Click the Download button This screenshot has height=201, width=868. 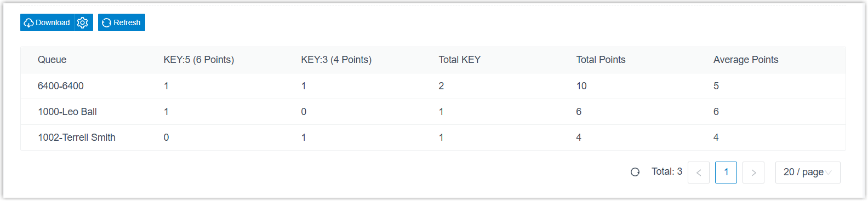(47, 22)
